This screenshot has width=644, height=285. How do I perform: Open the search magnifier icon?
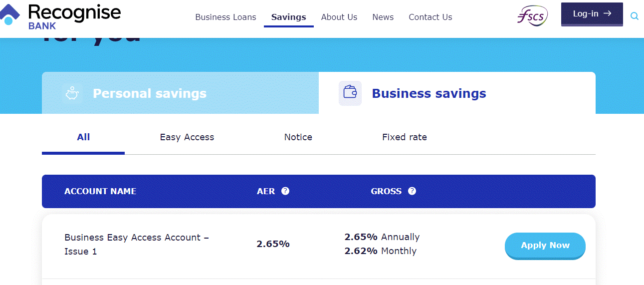click(x=635, y=16)
